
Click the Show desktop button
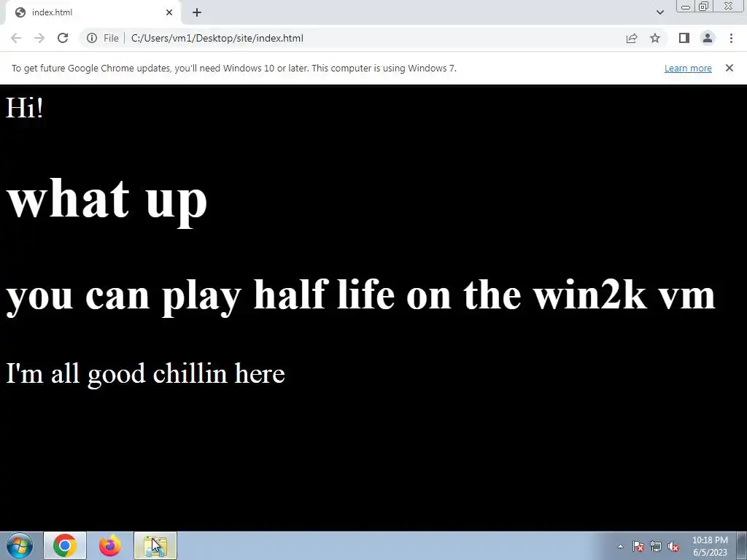tap(742, 545)
